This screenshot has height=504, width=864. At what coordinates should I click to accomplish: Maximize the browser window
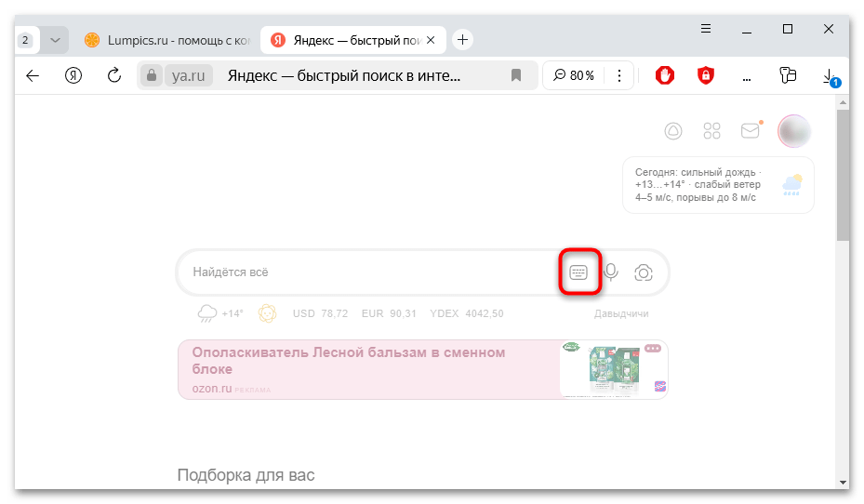[x=788, y=29]
